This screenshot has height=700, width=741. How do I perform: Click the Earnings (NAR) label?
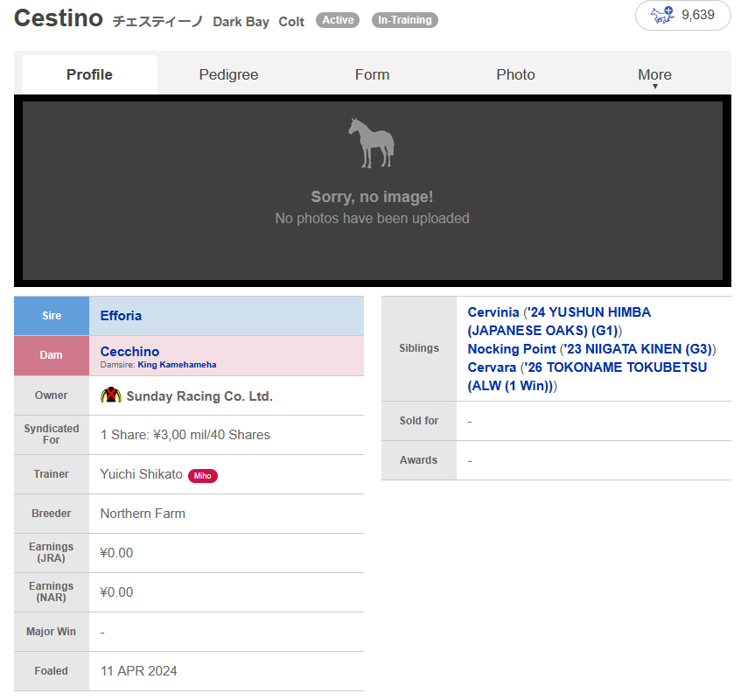[x=51, y=591]
